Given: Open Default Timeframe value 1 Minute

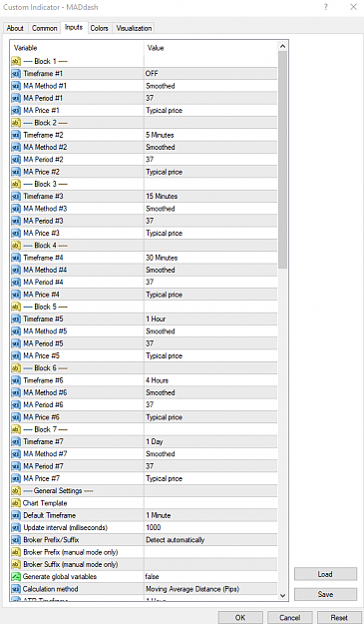Looking at the screenshot, I should [210, 515].
